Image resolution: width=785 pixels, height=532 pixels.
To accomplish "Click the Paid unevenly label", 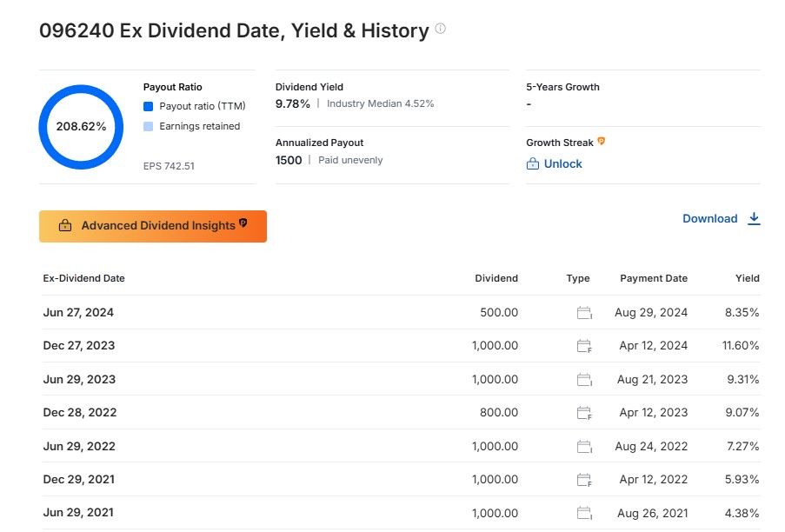I will (350, 160).
